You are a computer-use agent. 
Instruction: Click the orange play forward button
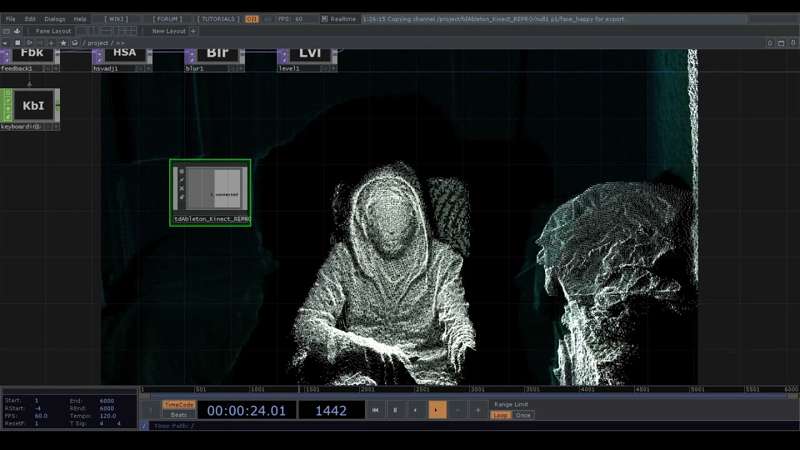click(x=437, y=410)
